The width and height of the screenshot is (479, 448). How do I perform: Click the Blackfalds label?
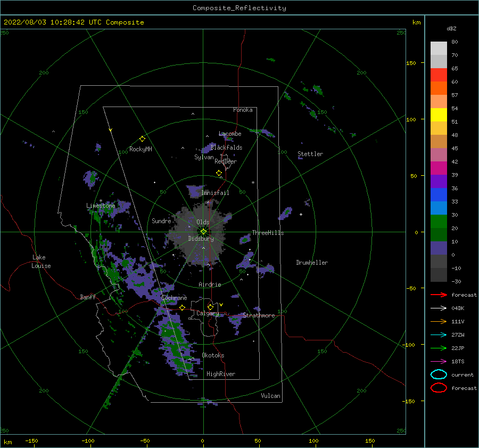click(x=226, y=148)
